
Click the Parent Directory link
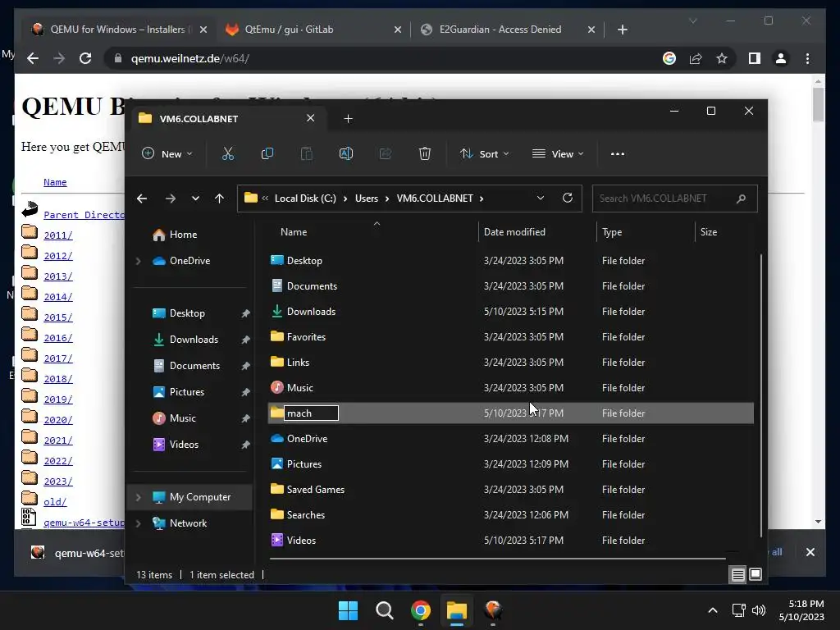click(x=84, y=215)
